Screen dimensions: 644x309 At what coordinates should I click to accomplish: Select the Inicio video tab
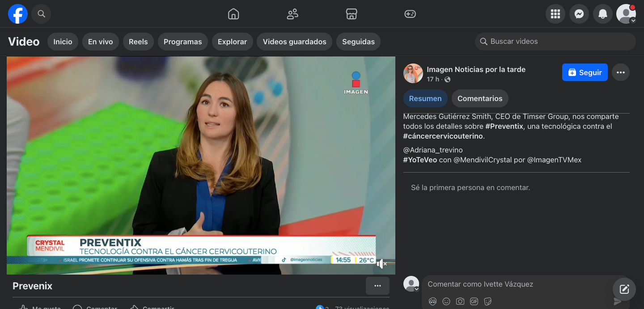coord(63,42)
